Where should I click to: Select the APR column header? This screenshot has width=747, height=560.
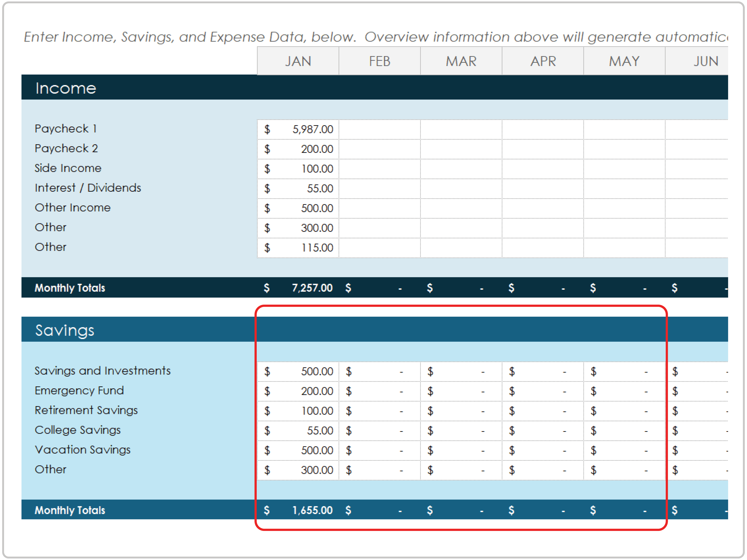coord(543,61)
